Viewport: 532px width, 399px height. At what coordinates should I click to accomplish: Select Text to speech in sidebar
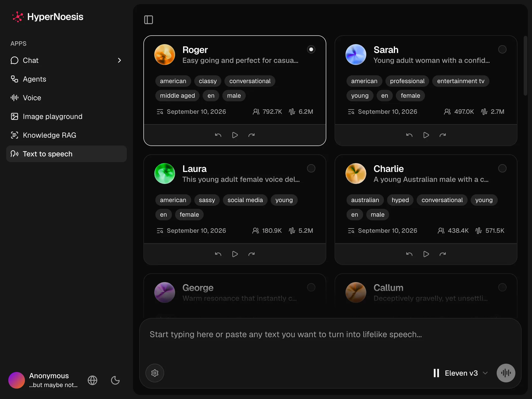(x=66, y=154)
